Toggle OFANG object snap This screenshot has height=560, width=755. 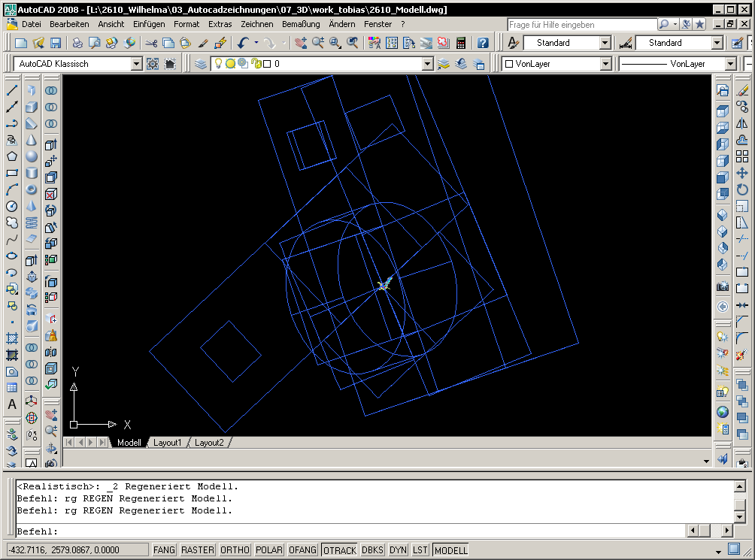(x=302, y=550)
